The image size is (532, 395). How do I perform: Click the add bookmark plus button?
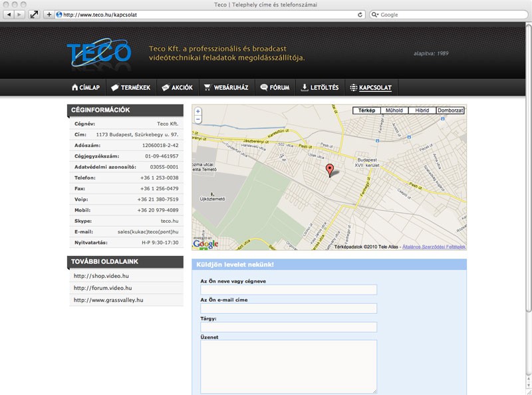click(49, 15)
